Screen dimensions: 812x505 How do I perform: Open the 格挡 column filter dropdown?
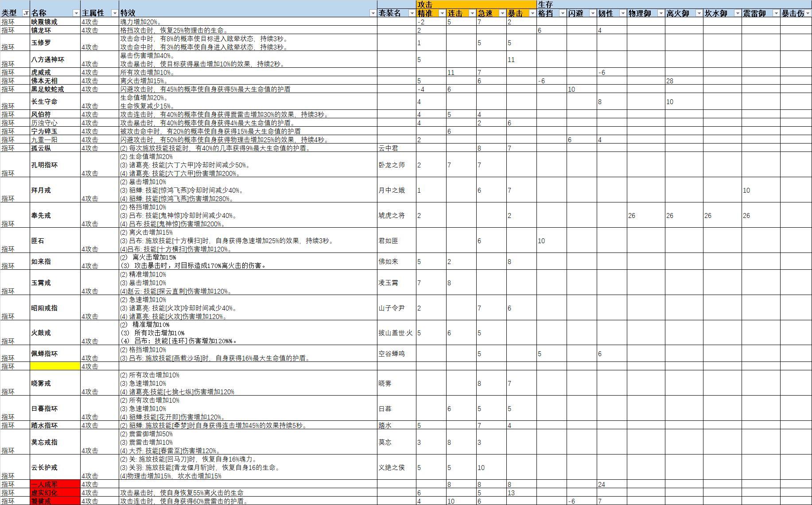[x=562, y=13]
